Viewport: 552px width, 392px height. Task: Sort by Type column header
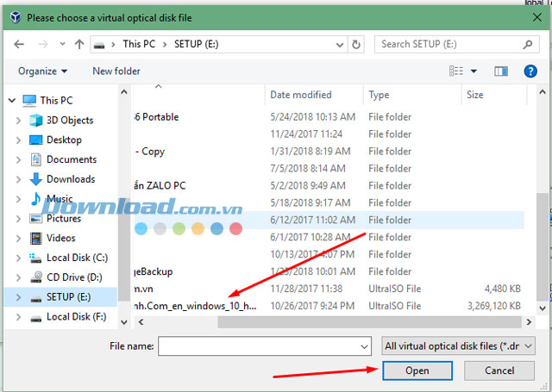tap(379, 95)
